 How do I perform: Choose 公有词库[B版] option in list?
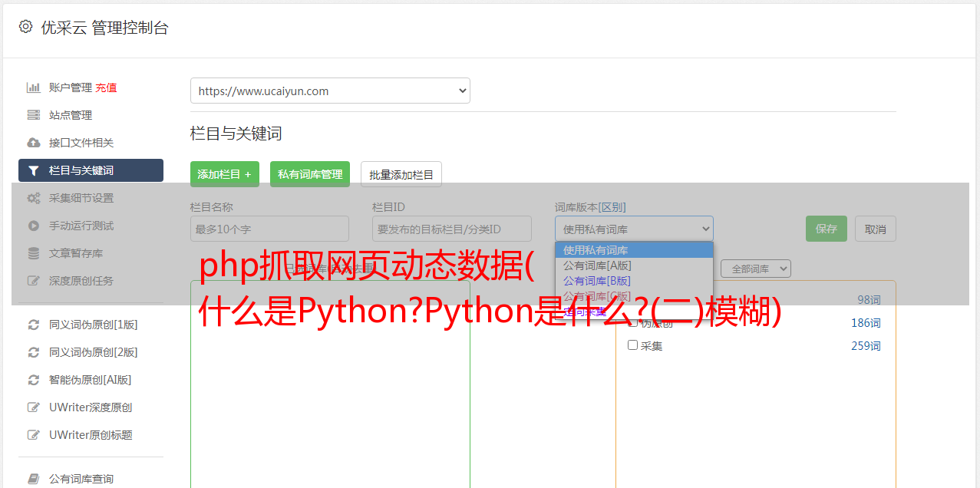(x=634, y=281)
